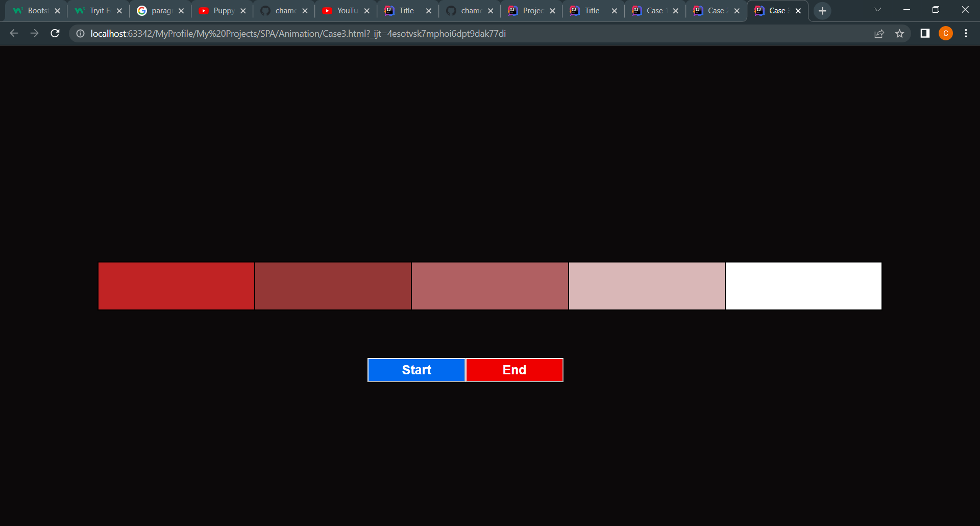This screenshot has width=980, height=526.
Task: Close the second Title tab
Action: coord(614,11)
